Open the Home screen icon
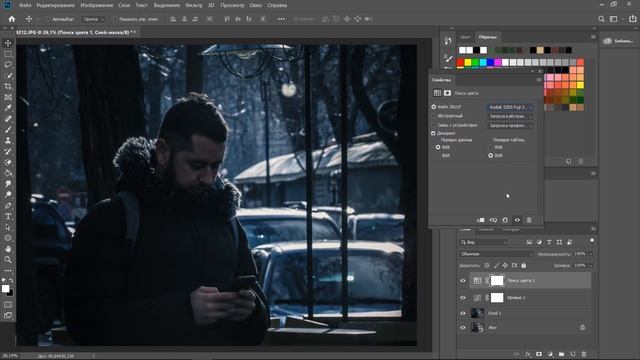The width and height of the screenshot is (640, 360). point(11,19)
